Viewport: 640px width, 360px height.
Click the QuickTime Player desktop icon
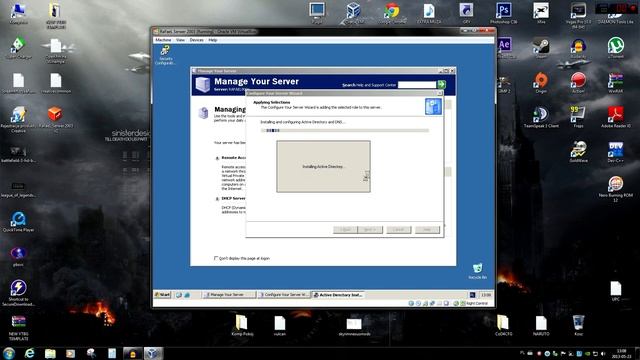18,222
